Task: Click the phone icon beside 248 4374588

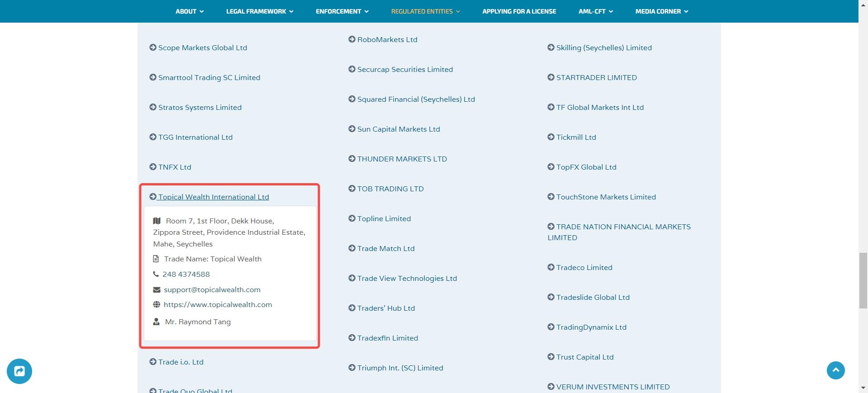Action: coord(156,274)
